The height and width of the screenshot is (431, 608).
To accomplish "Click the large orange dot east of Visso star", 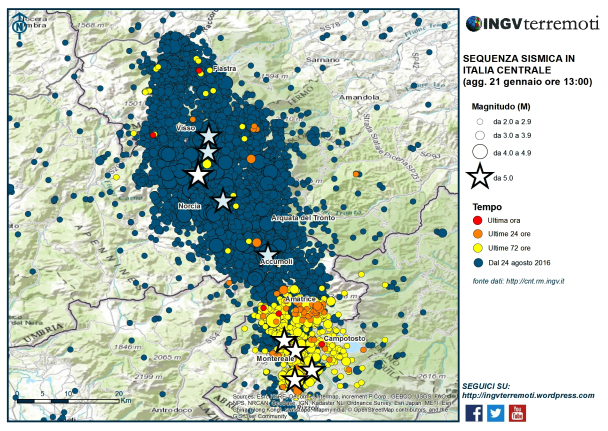I will click(251, 159).
